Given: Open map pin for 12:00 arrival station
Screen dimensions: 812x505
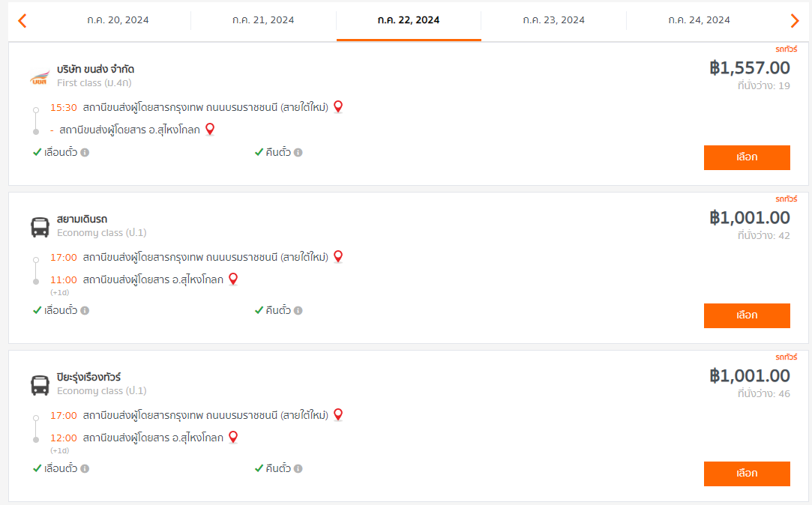Looking at the screenshot, I should [233, 438].
